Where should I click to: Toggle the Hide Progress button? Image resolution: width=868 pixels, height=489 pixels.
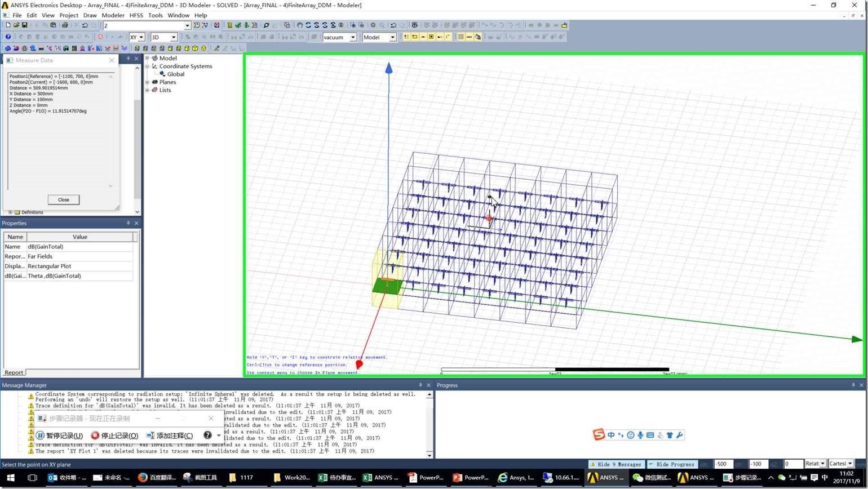pyautogui.click(x=671, y=464)
